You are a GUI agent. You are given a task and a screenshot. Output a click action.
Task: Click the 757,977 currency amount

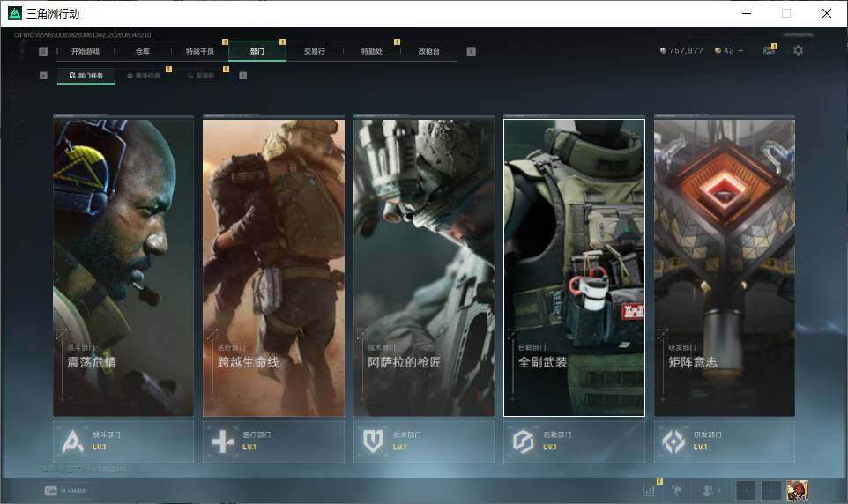686,50
